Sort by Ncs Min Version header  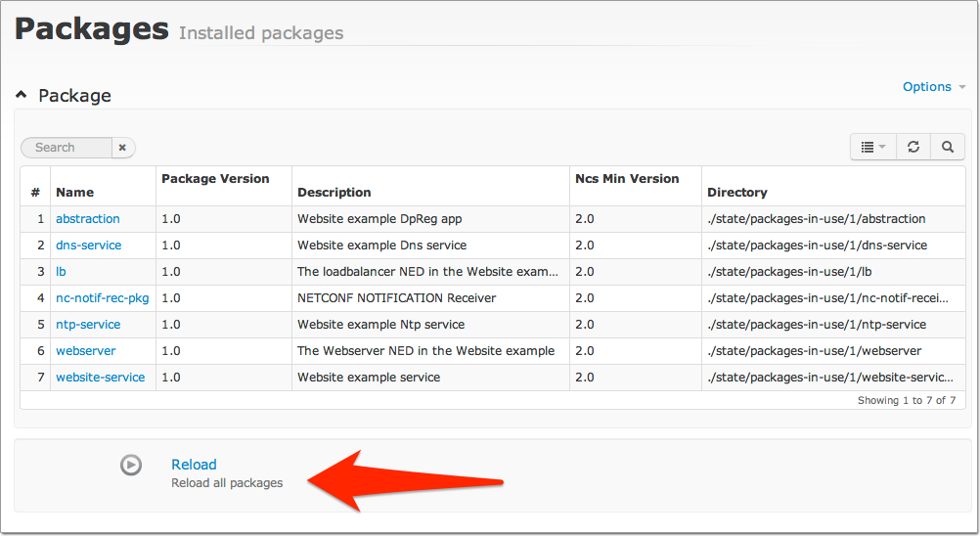click(x=627, y=179)
